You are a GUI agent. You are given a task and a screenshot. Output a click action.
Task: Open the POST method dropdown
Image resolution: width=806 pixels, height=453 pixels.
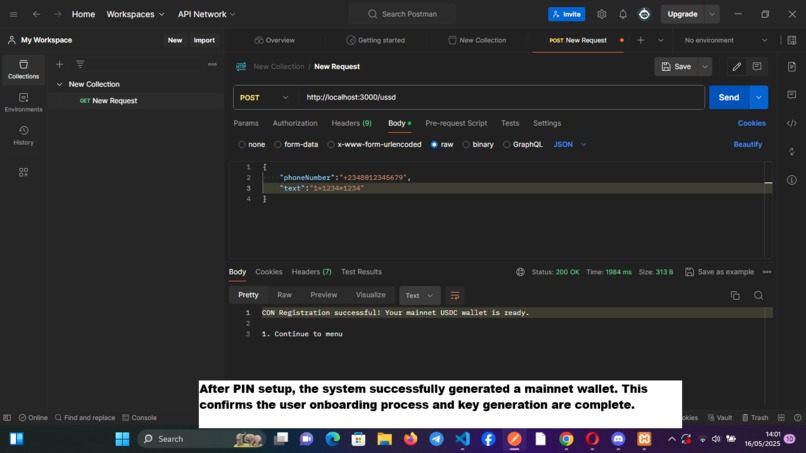point(264,98)
